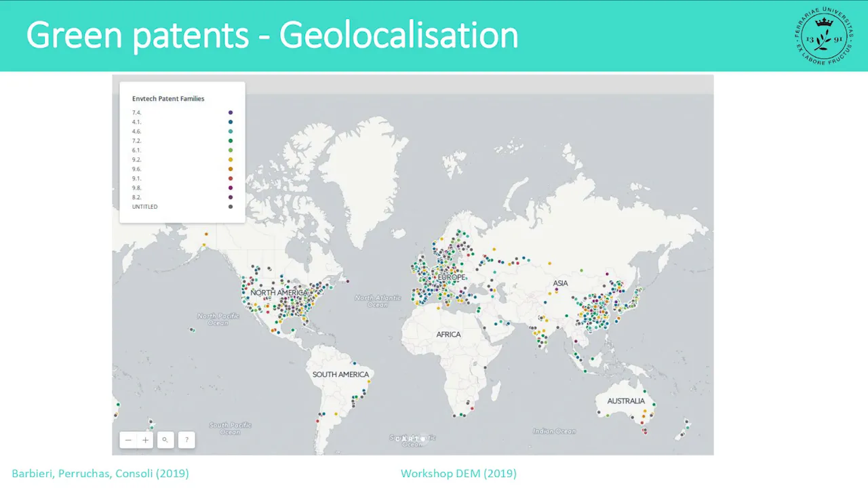Click the Ferrara University seal logo

coord(823,35)
